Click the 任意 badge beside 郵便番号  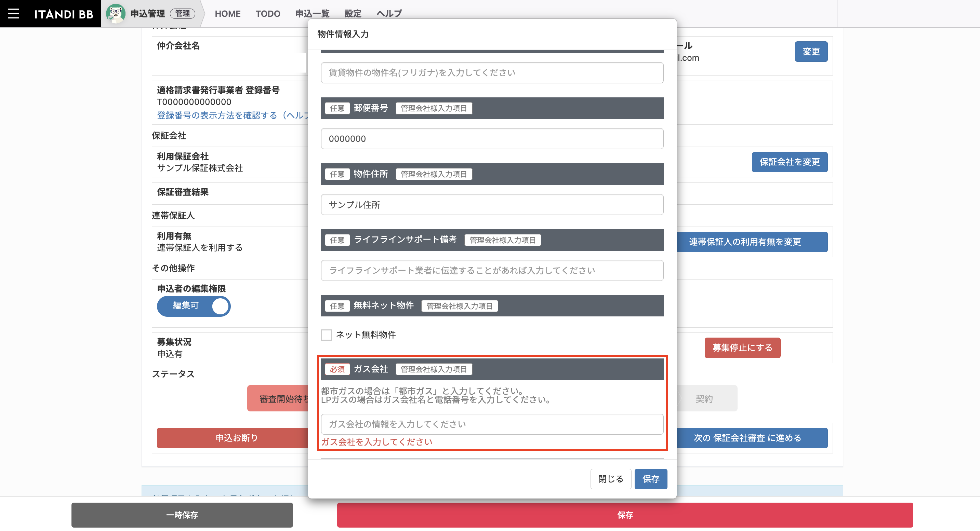coord(337,108)
